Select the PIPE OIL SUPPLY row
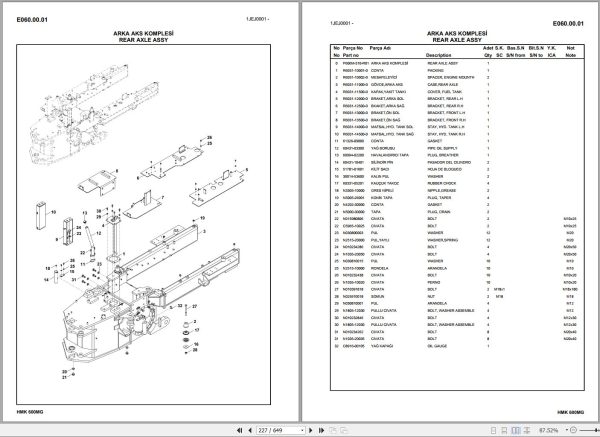The image size is (600, 437). pyautogui.click(x=457, y=148)
